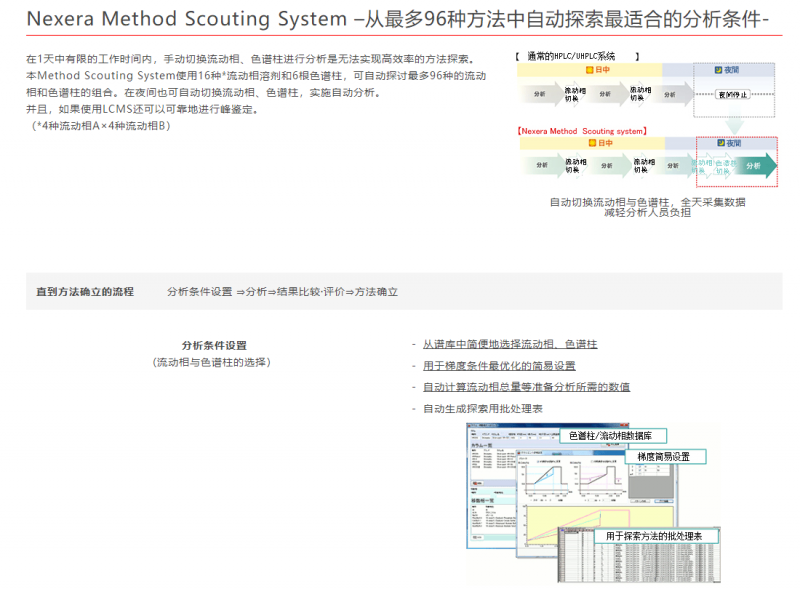Open the software screenshot thumbnail with gradient charts
This screenshot has width=800, height=589.
[x=593, y=503]
